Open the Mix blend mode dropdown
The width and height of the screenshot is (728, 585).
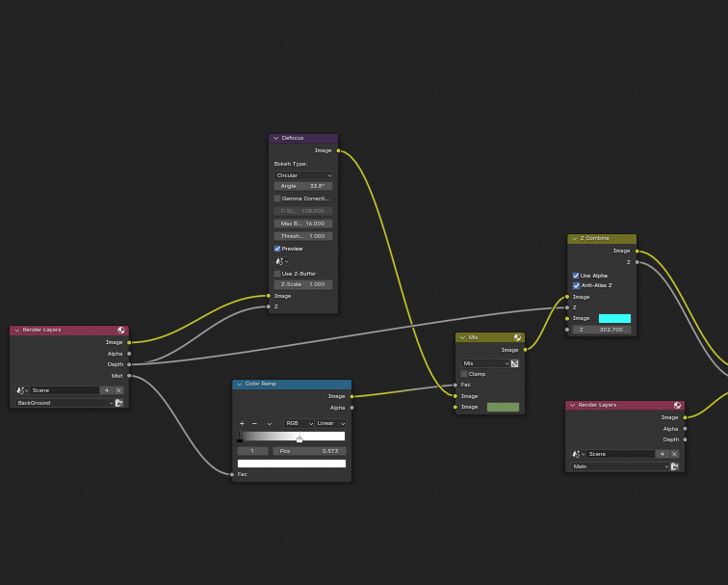(485, 363)
